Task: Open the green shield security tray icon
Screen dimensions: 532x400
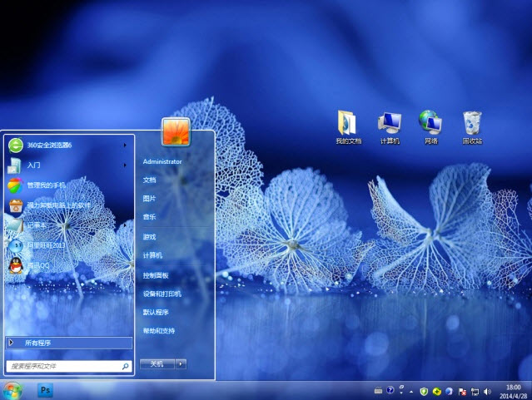Action: [424, 390]
